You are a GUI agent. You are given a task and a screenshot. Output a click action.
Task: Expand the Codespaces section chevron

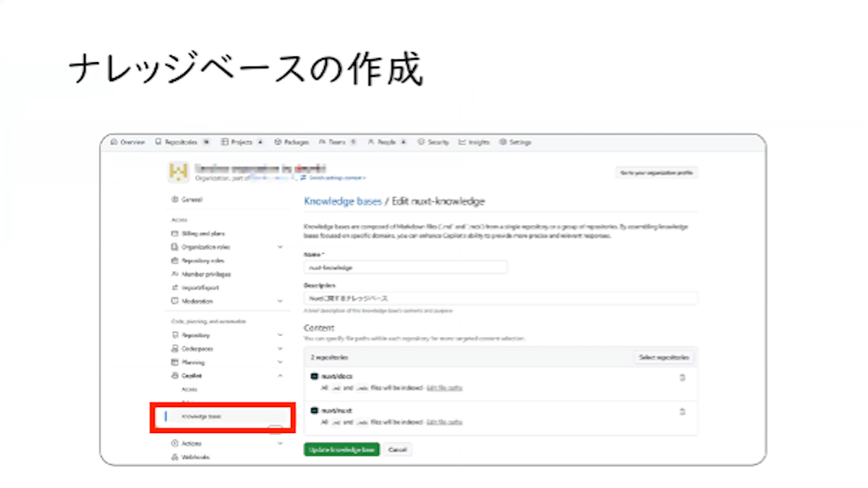(280, 348)
